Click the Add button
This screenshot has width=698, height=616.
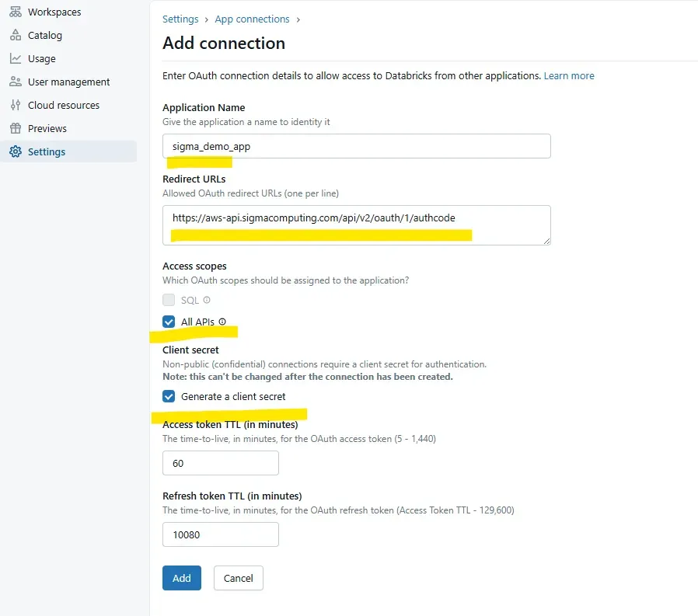point(181,578)
